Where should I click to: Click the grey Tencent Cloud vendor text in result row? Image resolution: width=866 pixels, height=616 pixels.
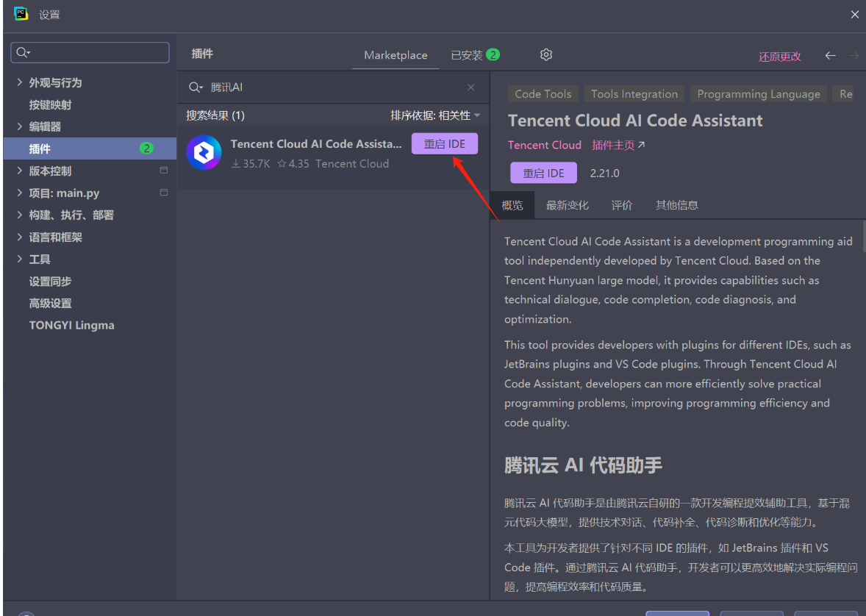click(x=352, y=164)
